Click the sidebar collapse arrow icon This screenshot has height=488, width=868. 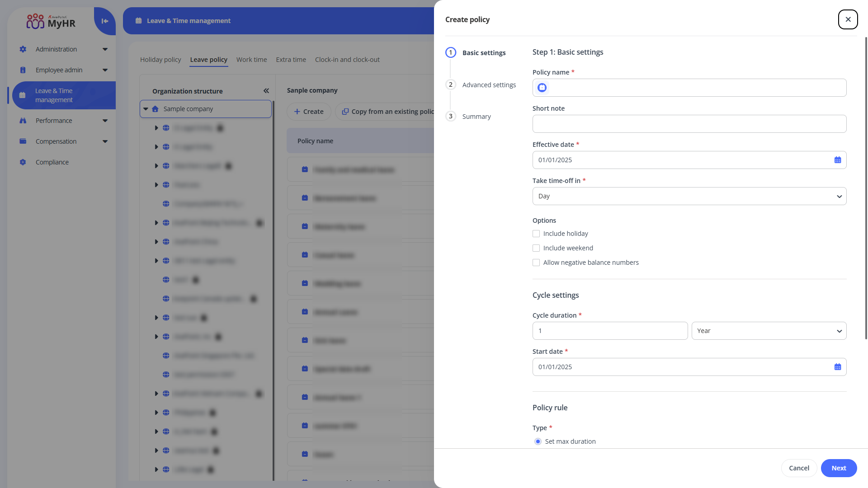(105, 21)
